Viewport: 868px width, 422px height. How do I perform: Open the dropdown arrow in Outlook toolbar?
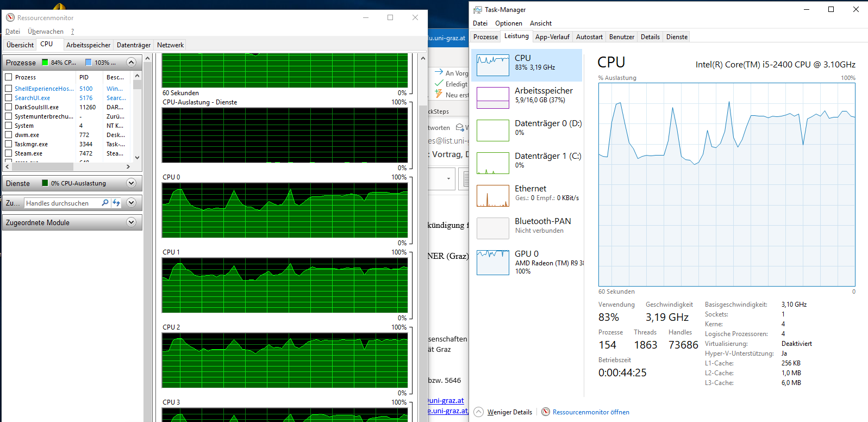click(448, 178)
